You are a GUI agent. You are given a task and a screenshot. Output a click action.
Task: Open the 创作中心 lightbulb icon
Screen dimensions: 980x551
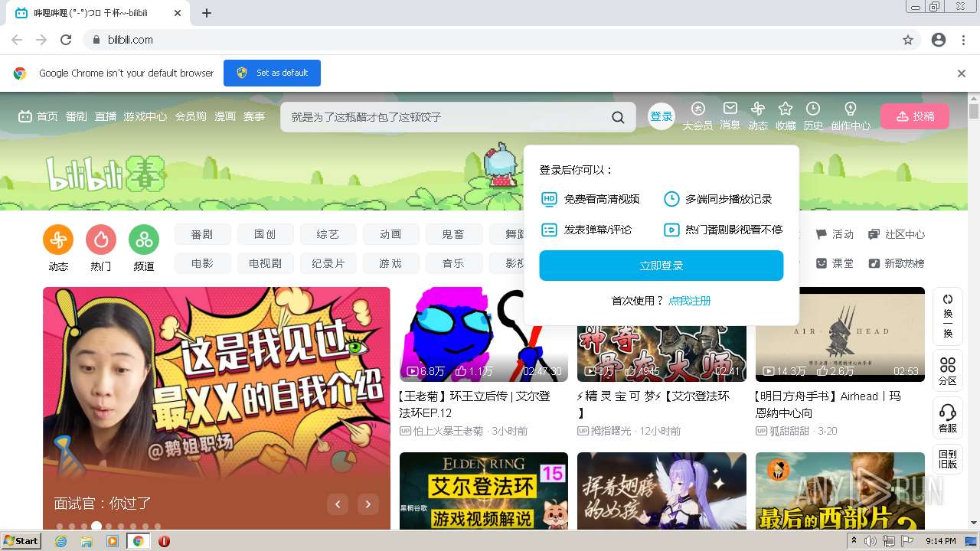click(x=850, y=109)
